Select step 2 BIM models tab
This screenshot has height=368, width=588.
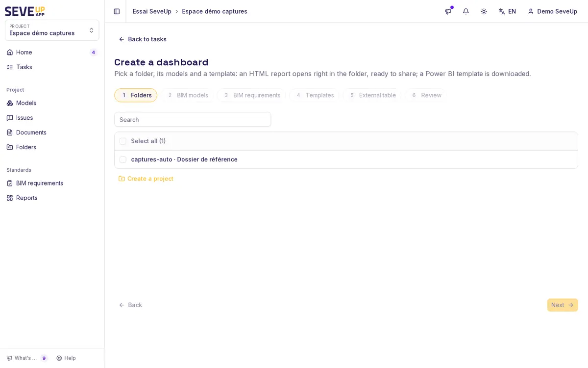187,95
